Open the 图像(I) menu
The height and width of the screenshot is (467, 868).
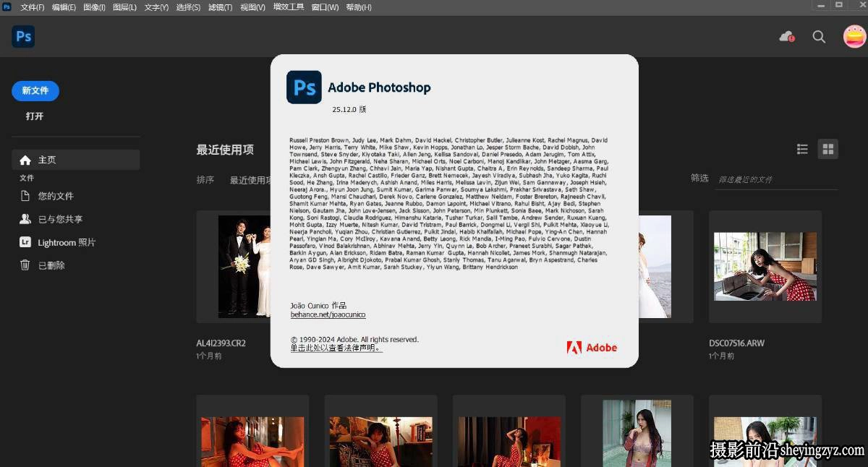pyautogui.click(x=94, y=7)
